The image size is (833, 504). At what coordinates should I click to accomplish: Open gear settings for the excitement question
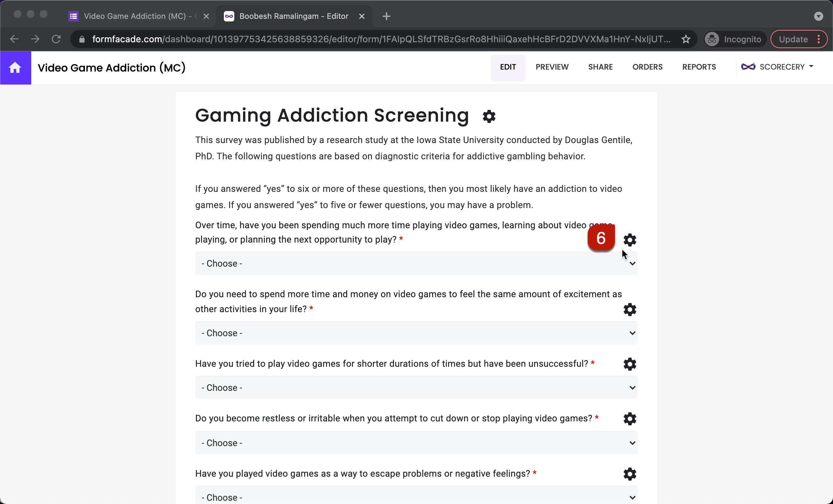coord(630,310)
